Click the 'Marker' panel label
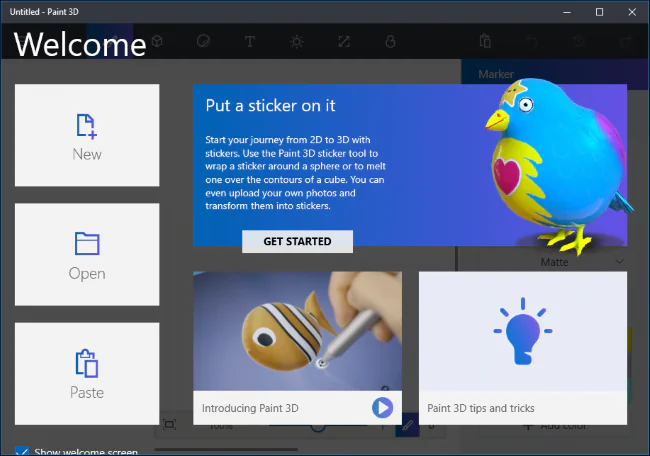This screenshot has width=650, height=456. click(x=496, y=74)
